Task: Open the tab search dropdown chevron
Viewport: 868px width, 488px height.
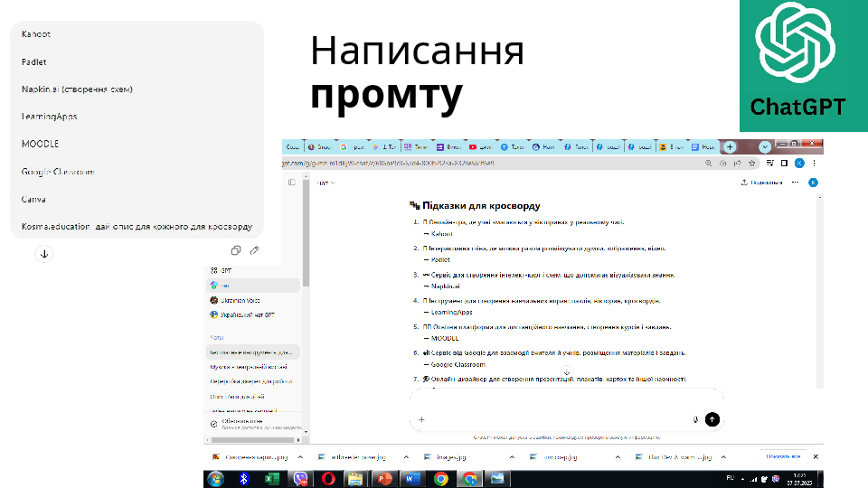Action: pyautogui.click(x=765, y=147)
